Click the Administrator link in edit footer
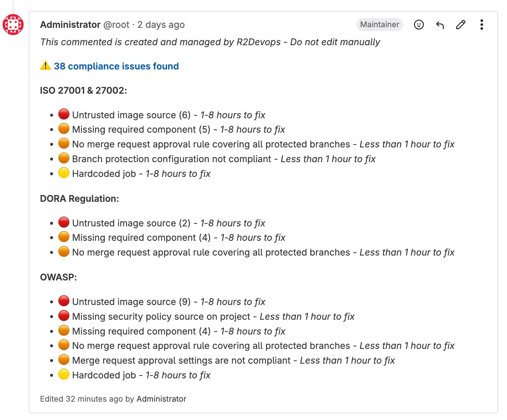507x420 pixels. click(x=161, y=399)
